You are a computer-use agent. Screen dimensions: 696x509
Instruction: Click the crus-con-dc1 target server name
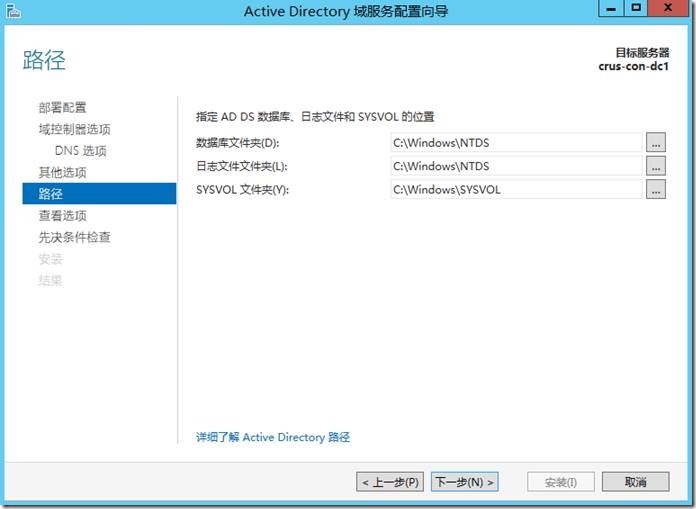633,67
